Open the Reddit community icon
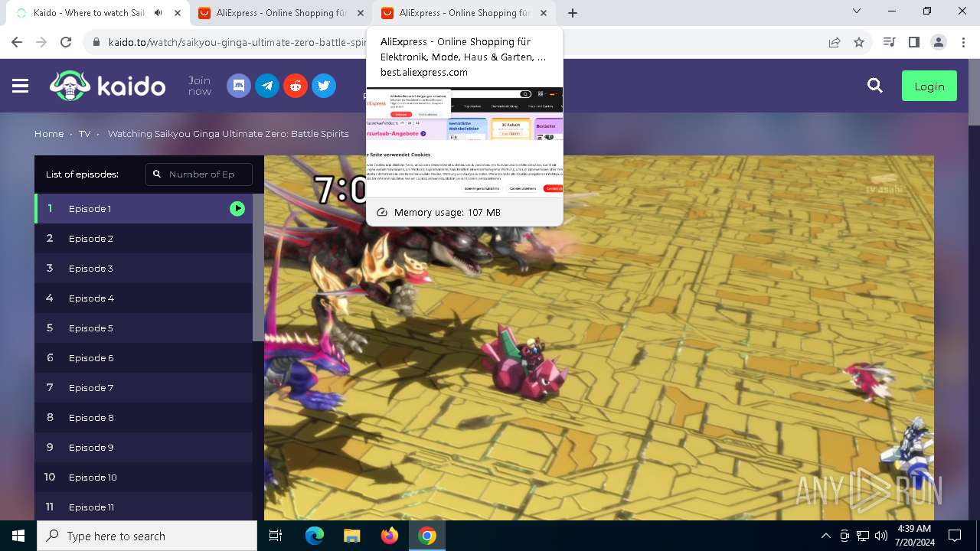 point(296,86)
